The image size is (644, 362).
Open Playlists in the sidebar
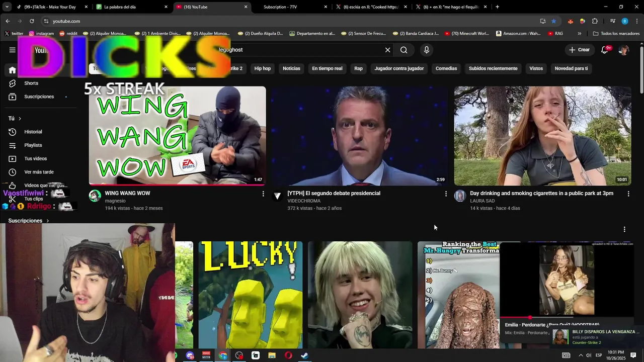pyautogui.click(x=33, y=145)
